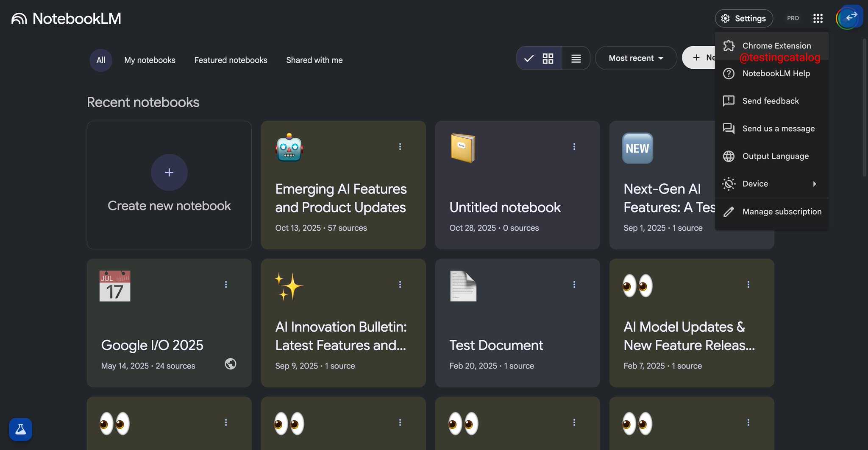Click 'Oct 13, 2025 · 57 sources' text
This screenshot has width=868, height=450.
[x=321, y=228]
